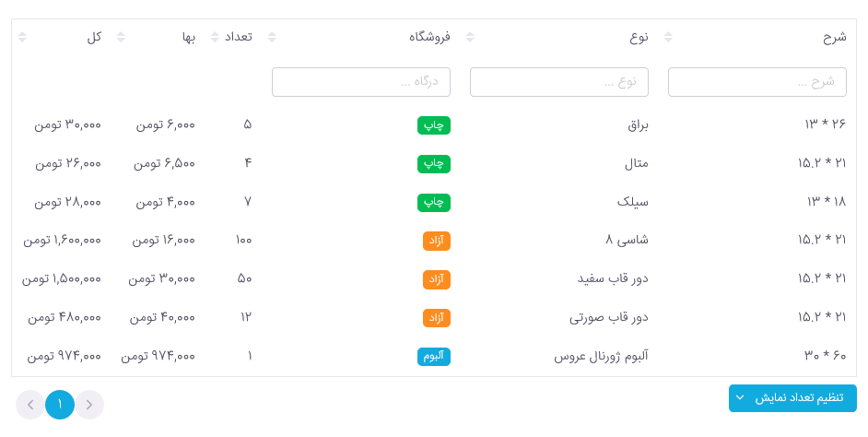868x437 pixels.
Task: Go to the previous page arrow
Action: point(30,405)
